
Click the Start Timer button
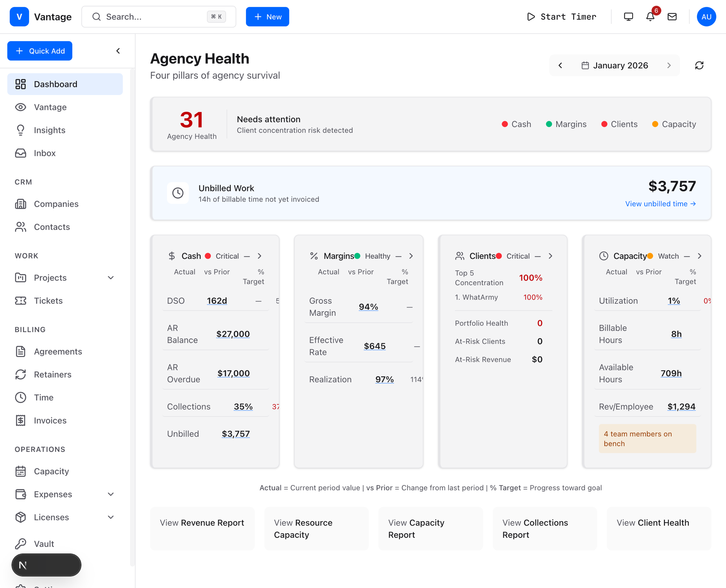[561, 17]
